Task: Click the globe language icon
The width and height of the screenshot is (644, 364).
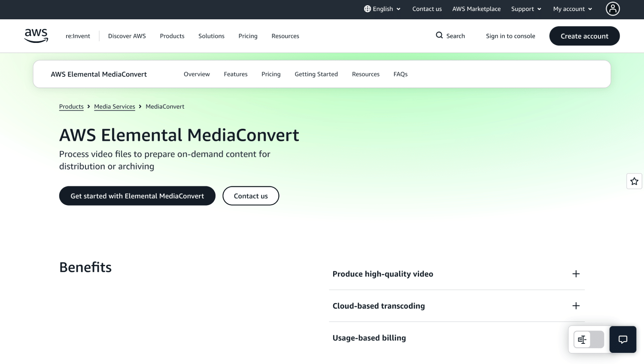Action: click(368, 9)
